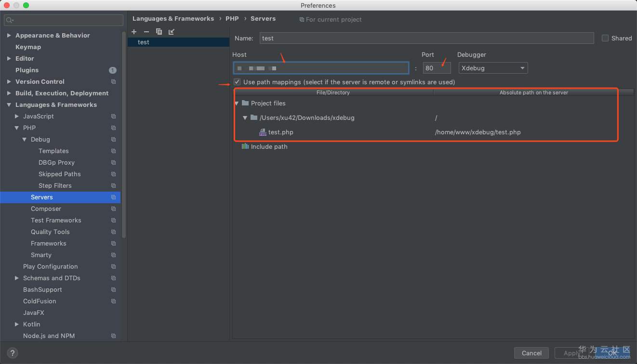
Task: Click server path /home/www/xdebug/test.php cell
Action: click(x=478, y=132)
